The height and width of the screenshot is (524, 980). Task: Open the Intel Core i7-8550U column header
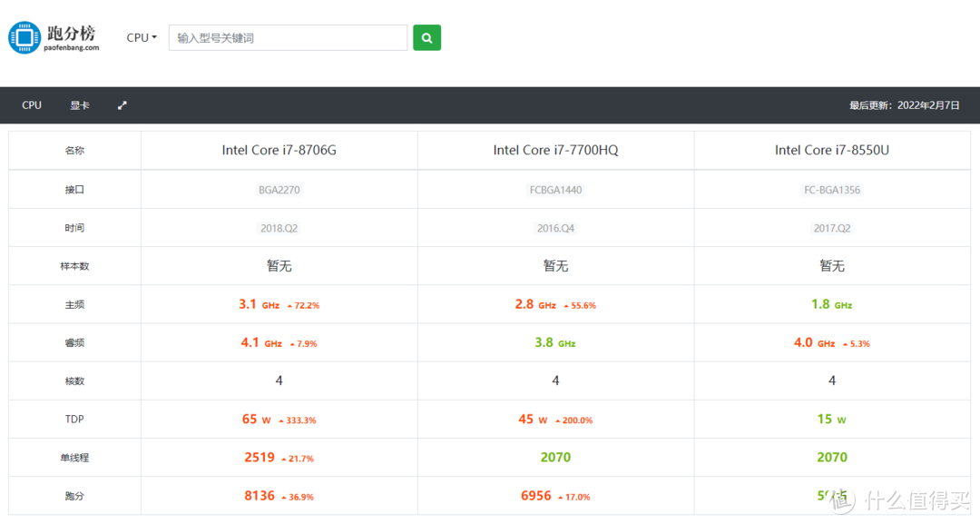[832, 150]
